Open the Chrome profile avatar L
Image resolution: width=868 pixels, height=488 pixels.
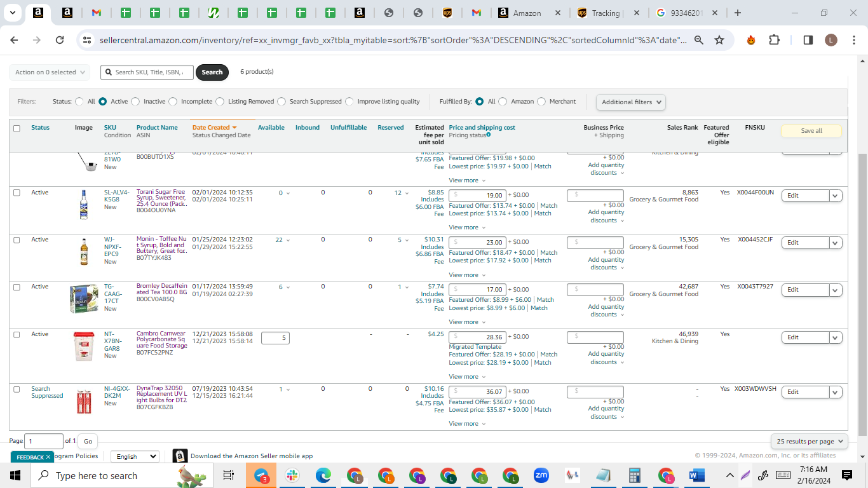pos(831,40)
